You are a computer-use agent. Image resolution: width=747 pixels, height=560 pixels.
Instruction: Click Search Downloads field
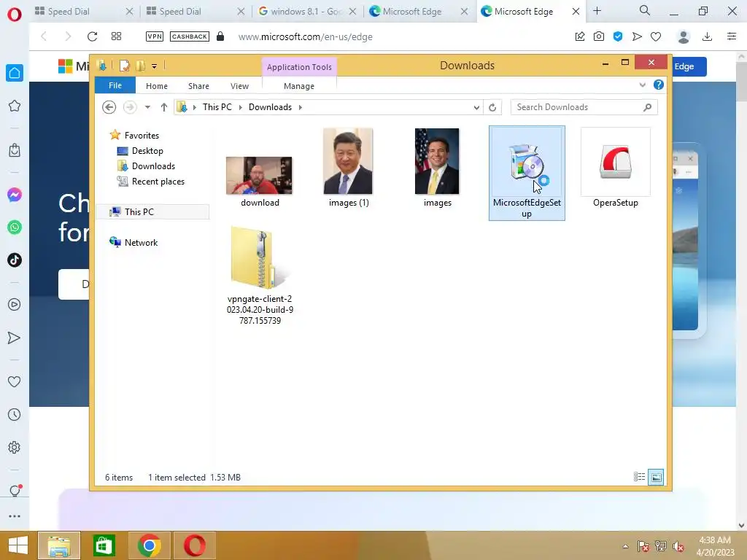584,107
